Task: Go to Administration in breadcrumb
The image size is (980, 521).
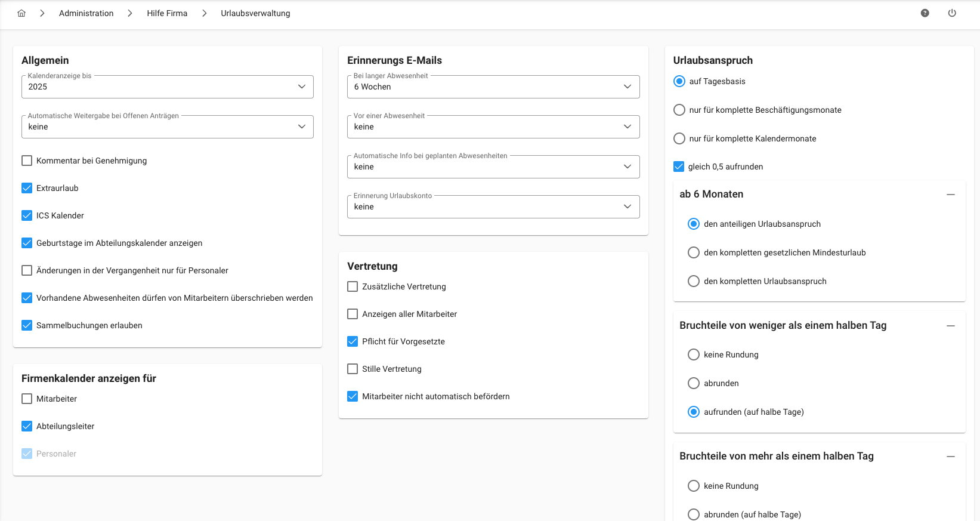Action: point(86,13)
